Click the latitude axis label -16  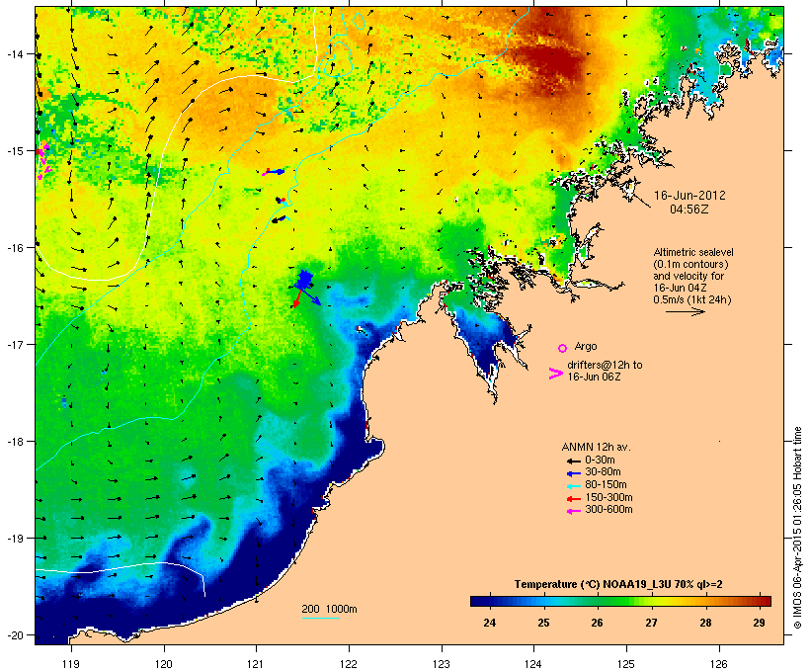pos(16,248)
